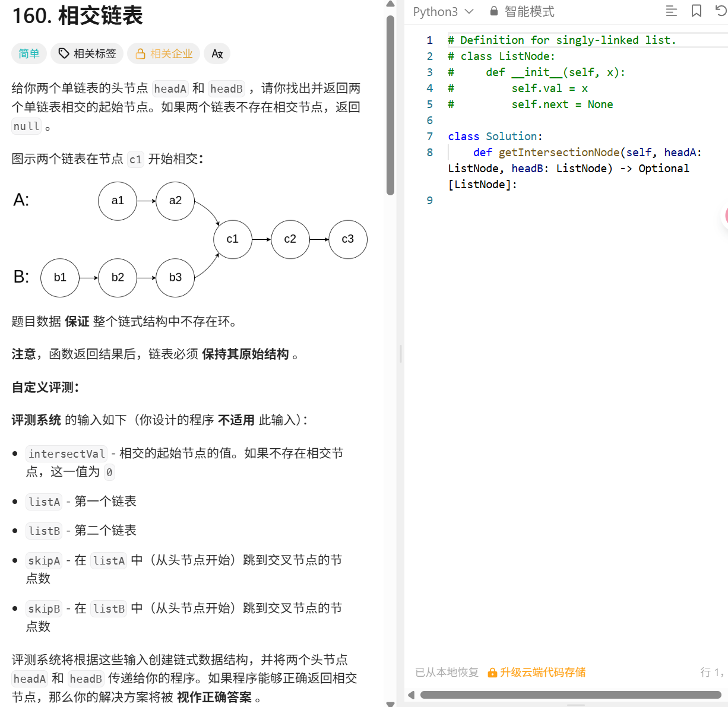
Task: Click the listB bullet code label
Action: tap(45, 531)
